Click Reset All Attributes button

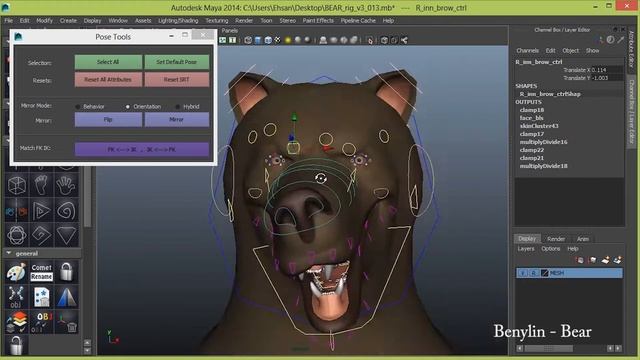pos(108,80)
